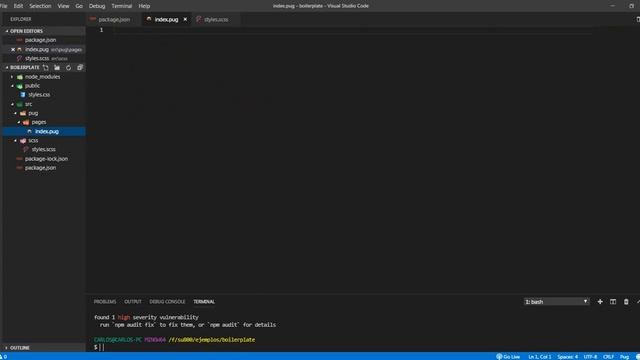Viewport: 640px width, 360px height.
Task: Open package.json in BOILERPLATE tree
Action: coord(40,168)
